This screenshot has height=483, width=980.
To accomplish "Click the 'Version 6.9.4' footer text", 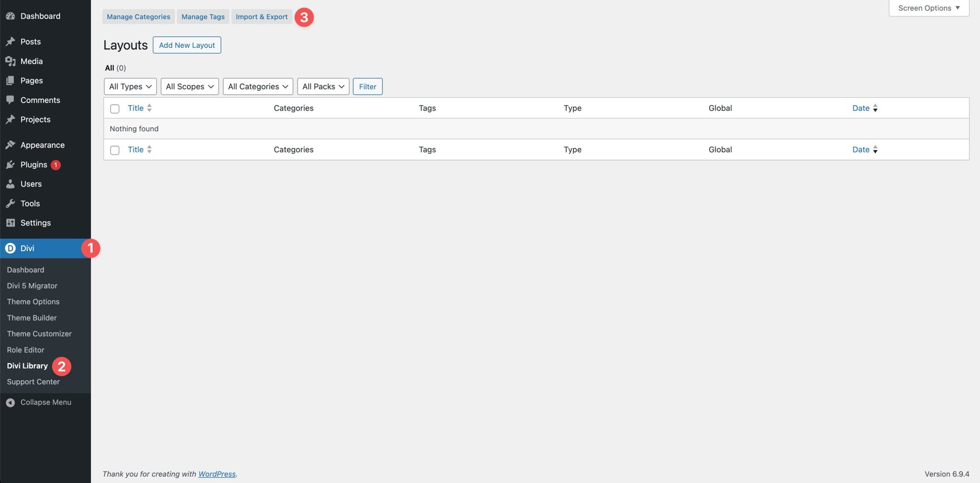I will [947, 474].
